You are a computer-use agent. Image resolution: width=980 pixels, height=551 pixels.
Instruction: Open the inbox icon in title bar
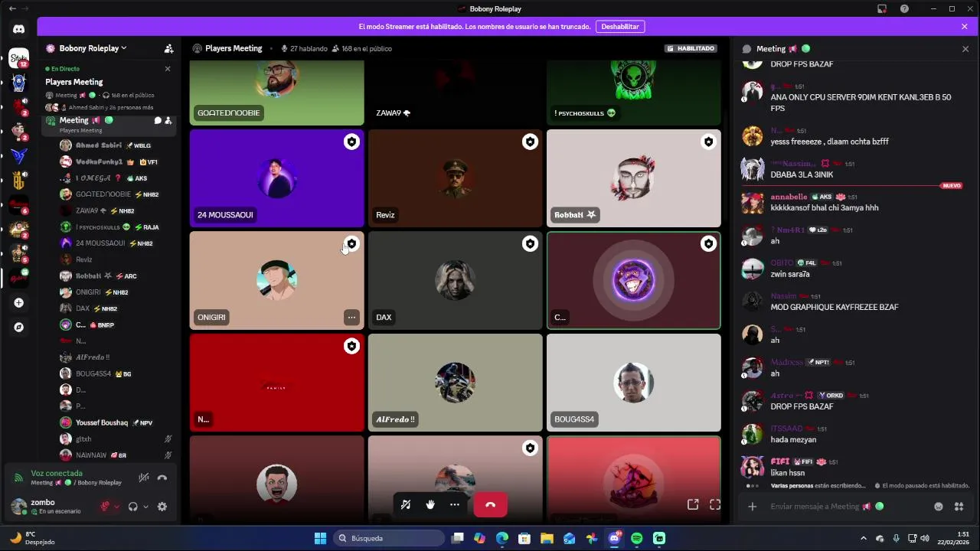click(882, 9)
